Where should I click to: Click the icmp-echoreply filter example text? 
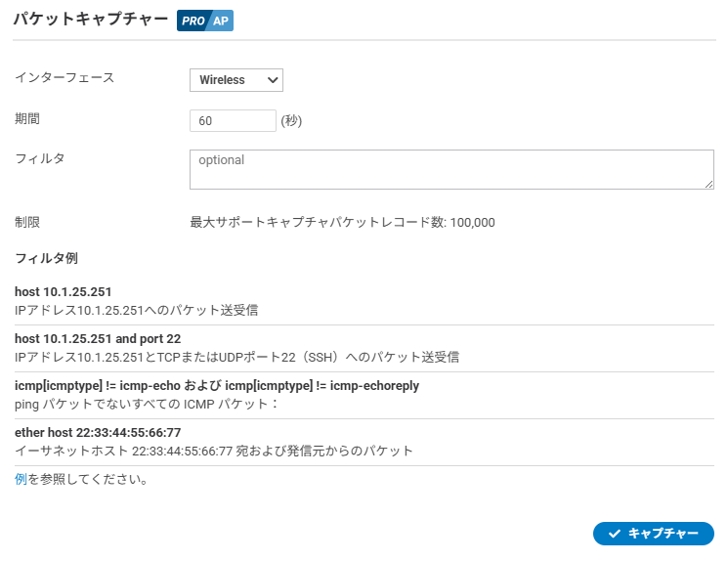coord(217,386)
